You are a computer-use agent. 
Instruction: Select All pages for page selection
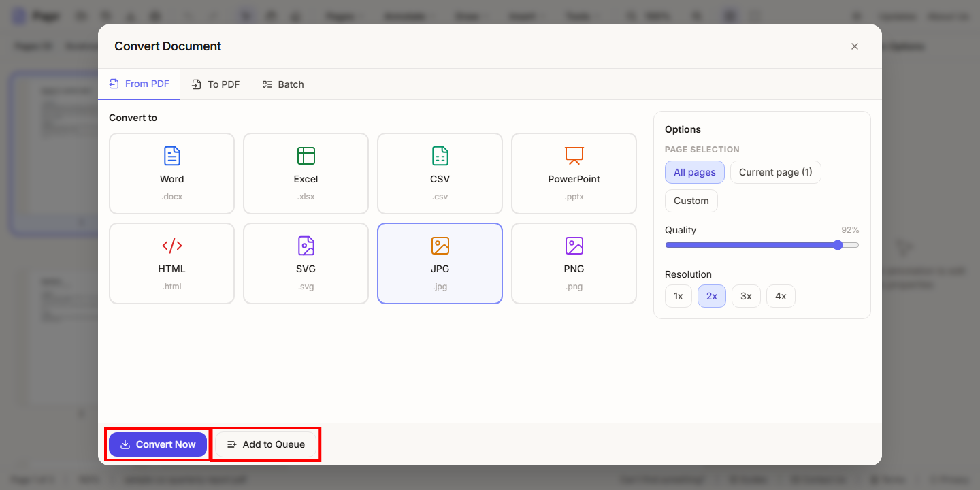[695, 172]
